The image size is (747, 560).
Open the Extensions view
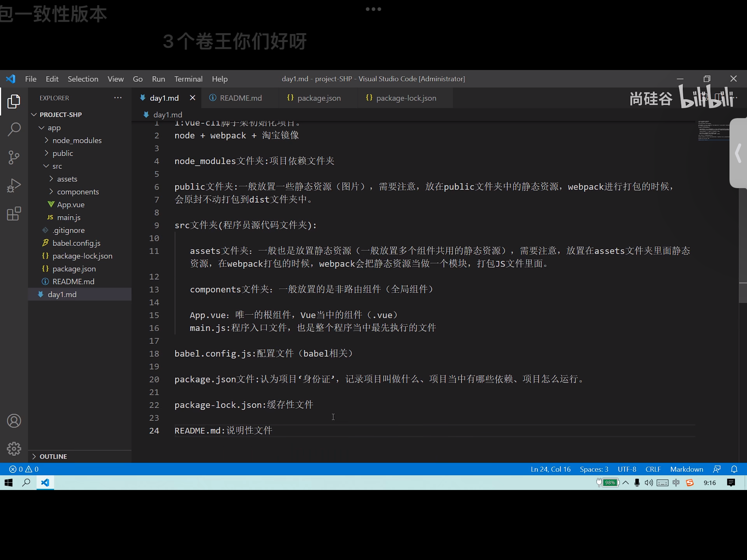point(14,214)
